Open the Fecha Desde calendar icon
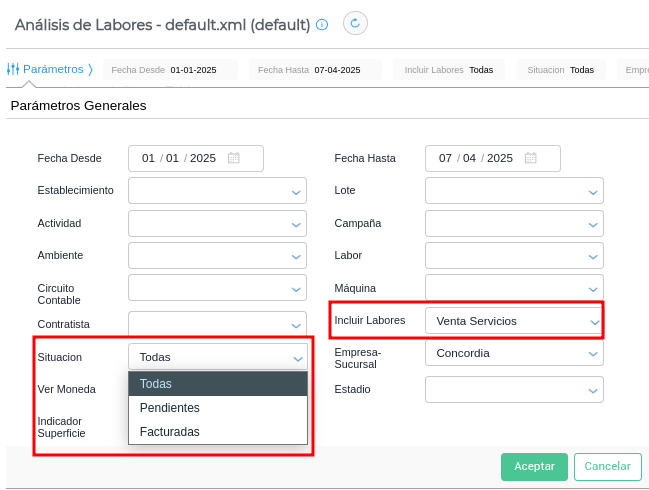The image size is (649, 490). pyautogui.click(x=234, y=158)
